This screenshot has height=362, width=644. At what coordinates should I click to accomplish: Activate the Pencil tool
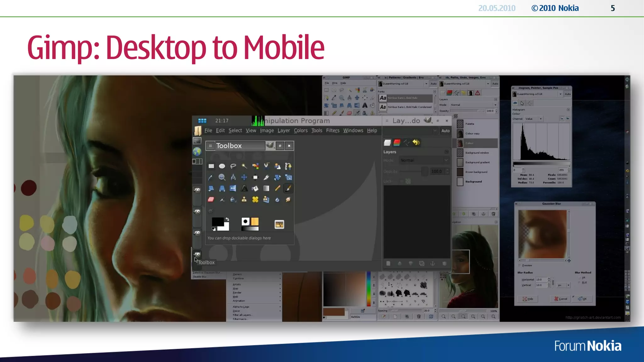pos(277,188)
